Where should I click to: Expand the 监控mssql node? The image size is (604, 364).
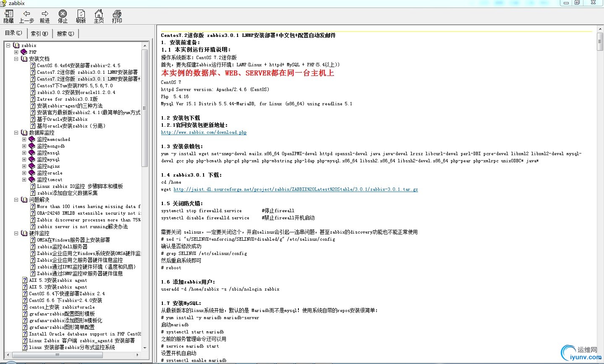tap(24, 153)
